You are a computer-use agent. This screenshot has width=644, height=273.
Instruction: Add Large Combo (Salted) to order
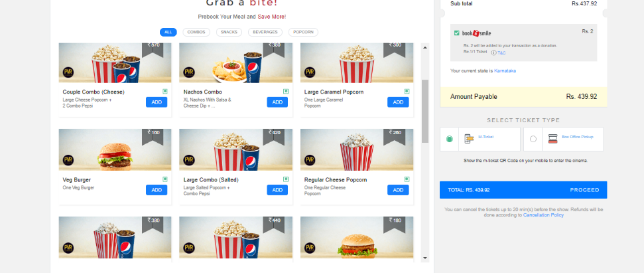pyautogui.click(x=277, y=190)
